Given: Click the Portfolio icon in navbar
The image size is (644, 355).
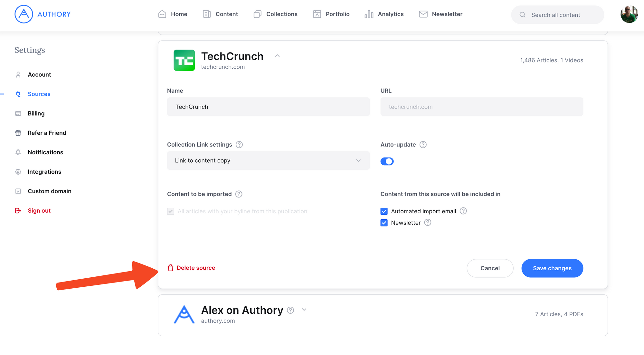Looking at the screenshot, I should pyautogui.click(x=317, y=14).
